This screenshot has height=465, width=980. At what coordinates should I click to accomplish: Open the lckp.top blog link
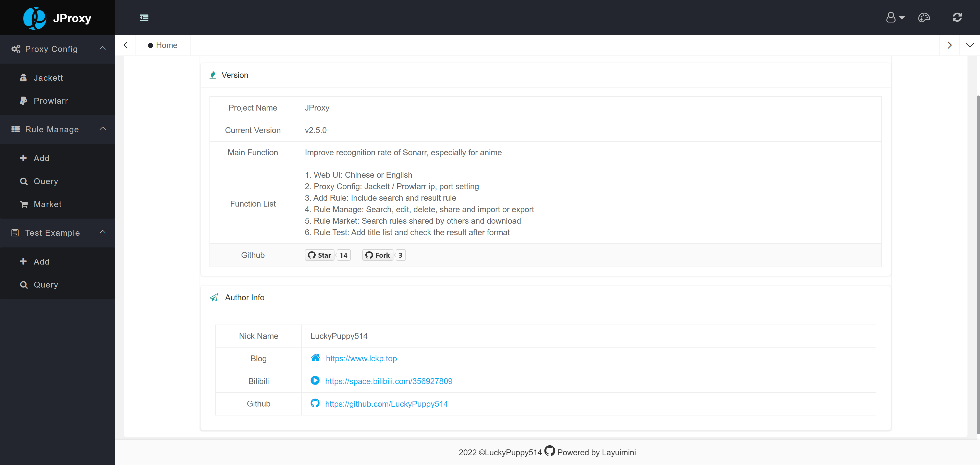click(x=361, y=358)
